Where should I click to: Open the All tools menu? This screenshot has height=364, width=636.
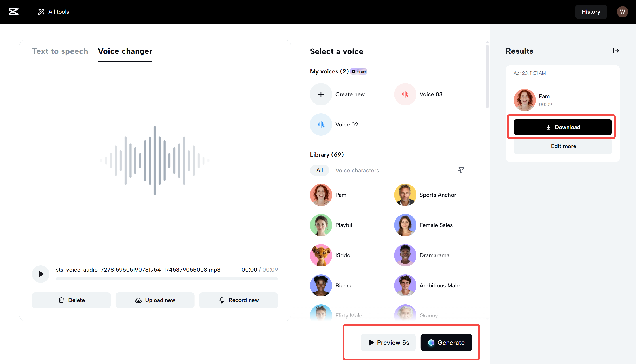(x=53, y=12)
